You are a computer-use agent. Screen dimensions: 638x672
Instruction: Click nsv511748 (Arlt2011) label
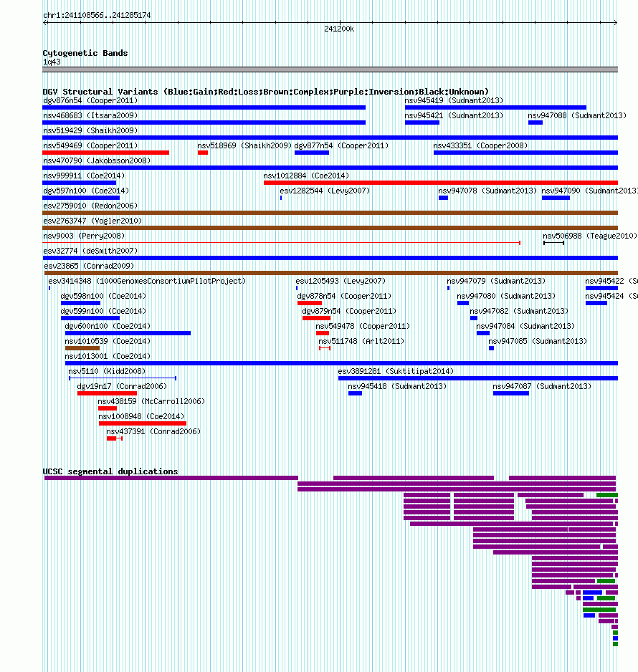coord(361,341)
